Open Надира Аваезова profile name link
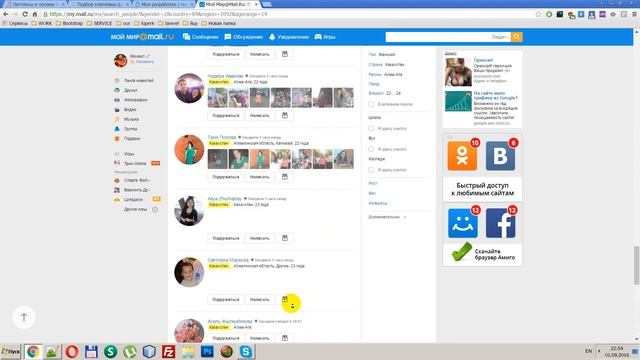Image resolution: width=640 pixels, height=360 pixels. click(x=225, y=76)
